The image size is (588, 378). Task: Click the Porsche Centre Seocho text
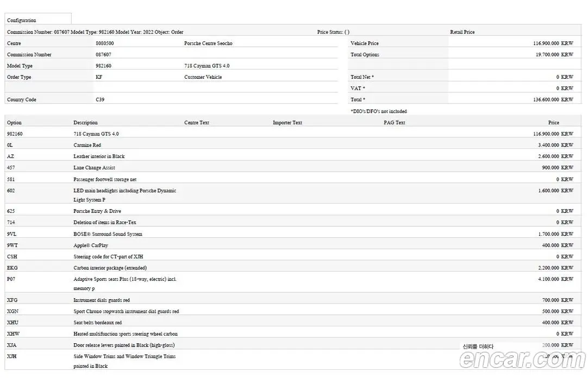208,43
